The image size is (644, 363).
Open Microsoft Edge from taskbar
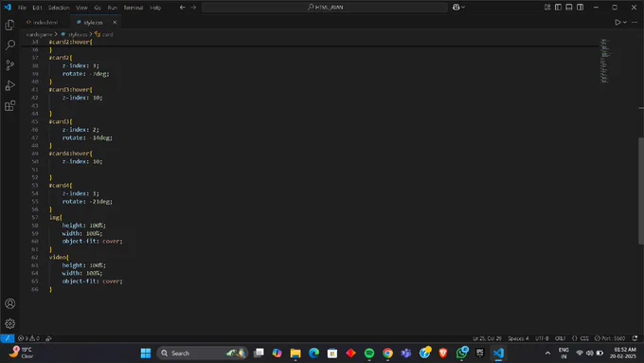313,354
